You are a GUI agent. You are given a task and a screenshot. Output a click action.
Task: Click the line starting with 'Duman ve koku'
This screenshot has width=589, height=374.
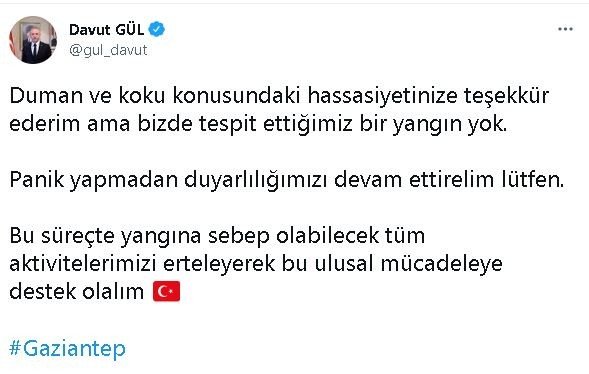point(279,96)
